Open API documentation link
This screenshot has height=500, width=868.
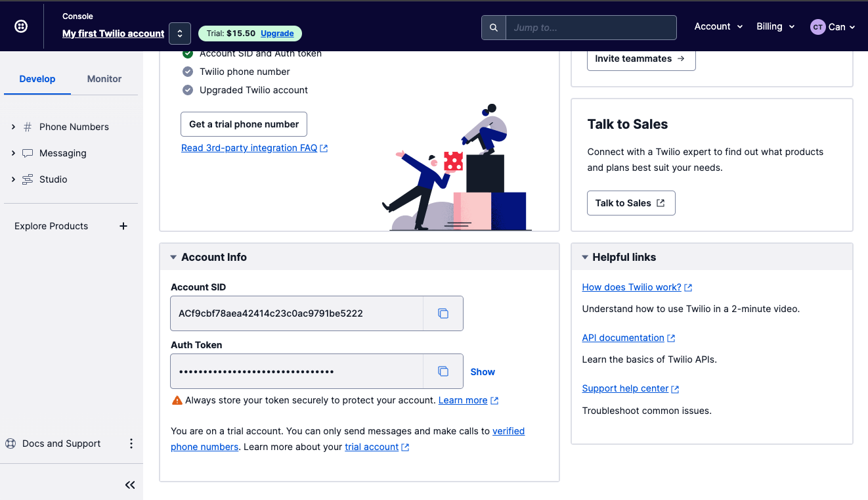[x=628, y=338]
